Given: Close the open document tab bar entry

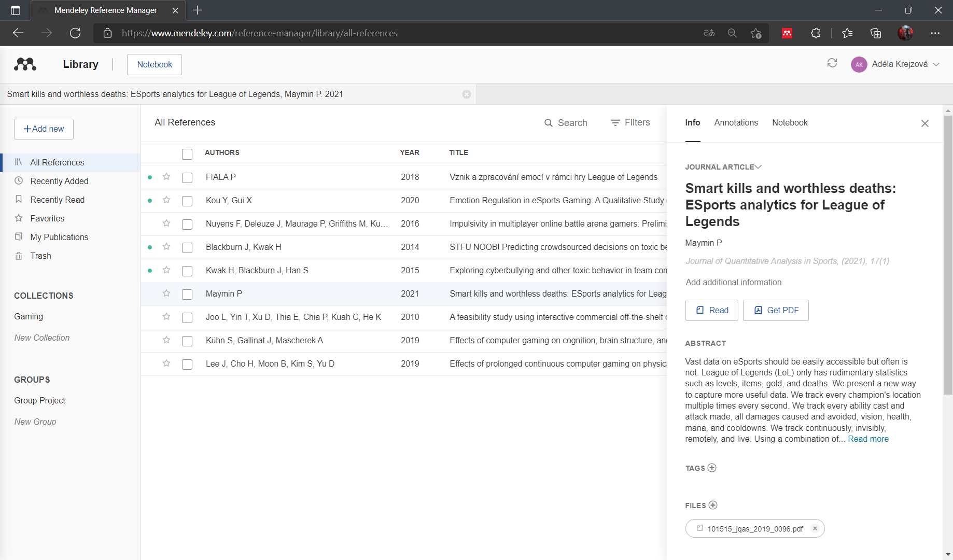Looking at the screenshot, I should (467, 94).
